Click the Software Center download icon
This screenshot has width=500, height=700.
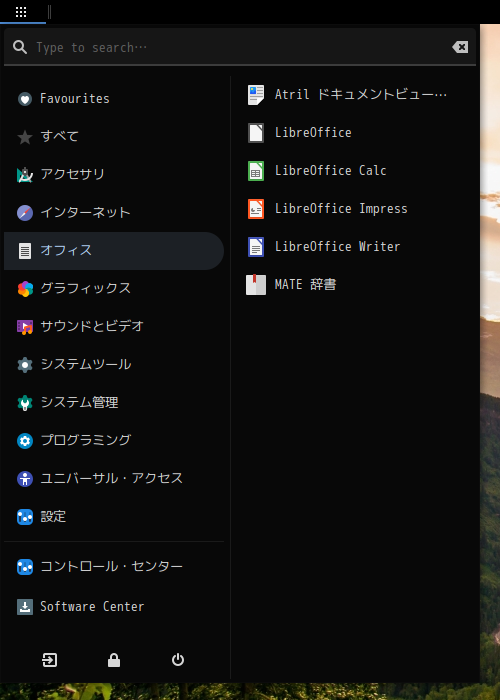tap(25, 607)
